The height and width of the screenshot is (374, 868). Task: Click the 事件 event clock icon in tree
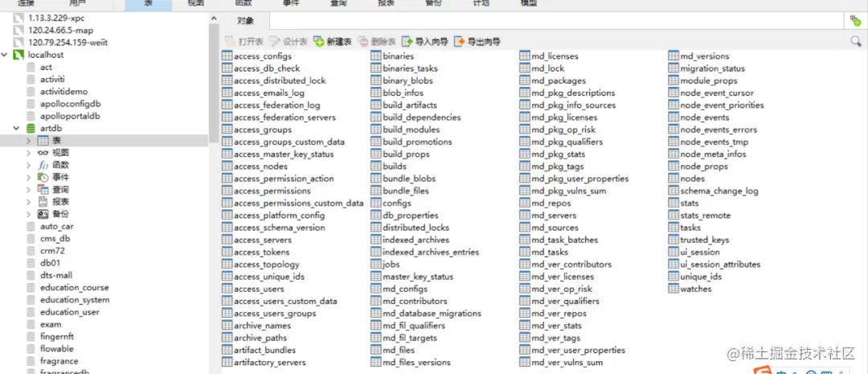coord(43,177)
